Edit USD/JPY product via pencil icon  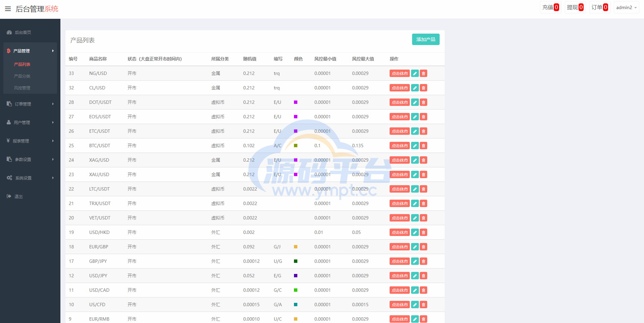(x=415, y=276)
